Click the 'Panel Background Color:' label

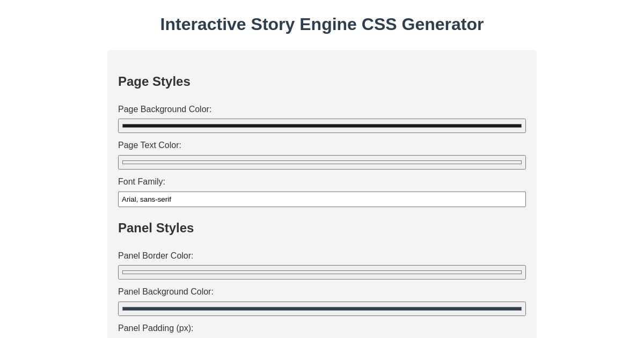click(x=166, y=292)
